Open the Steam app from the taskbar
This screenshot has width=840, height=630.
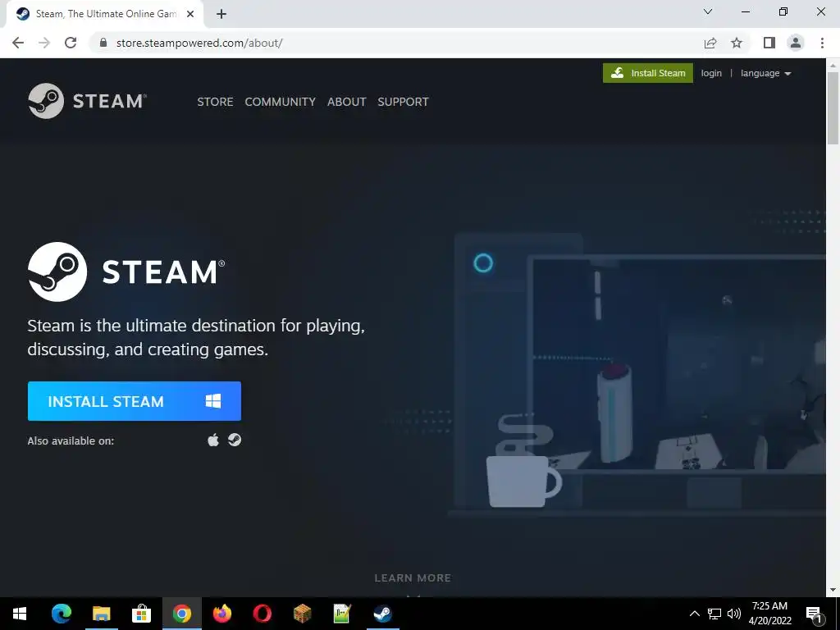382,614
